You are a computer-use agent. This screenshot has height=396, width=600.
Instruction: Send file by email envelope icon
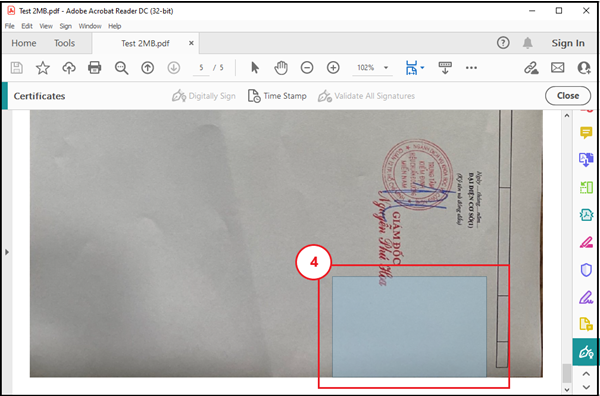558,68
